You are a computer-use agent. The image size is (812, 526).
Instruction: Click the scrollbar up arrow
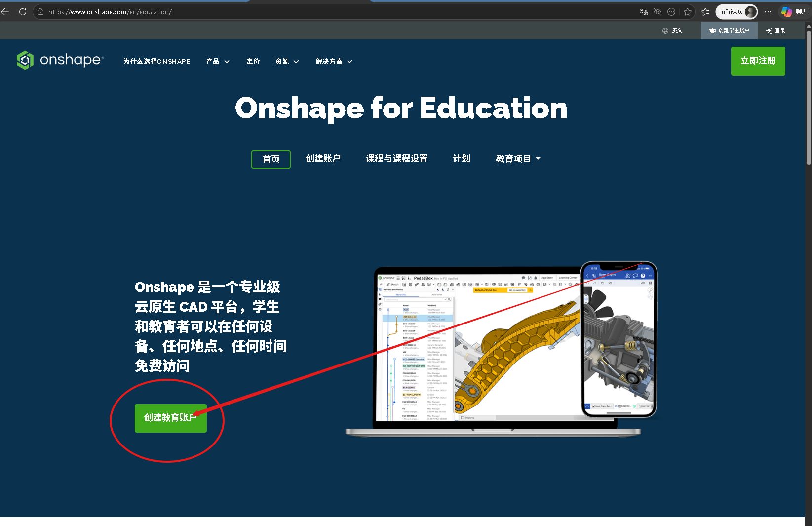point(809,26)
